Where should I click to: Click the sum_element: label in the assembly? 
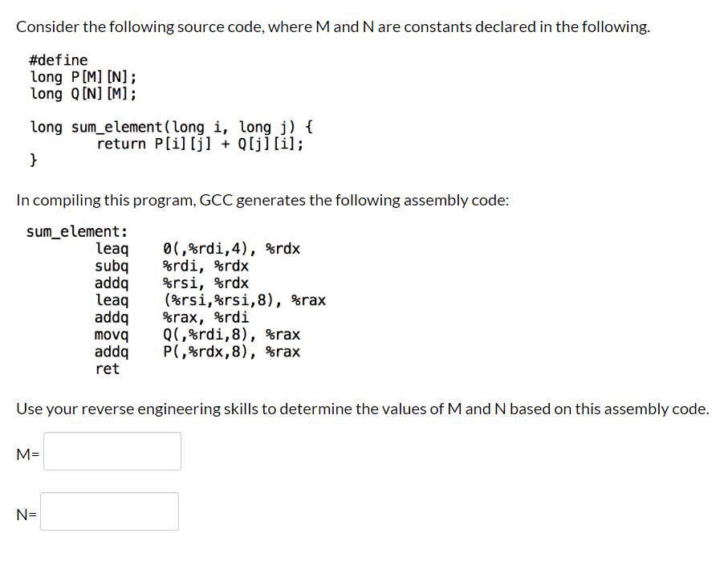75,230
